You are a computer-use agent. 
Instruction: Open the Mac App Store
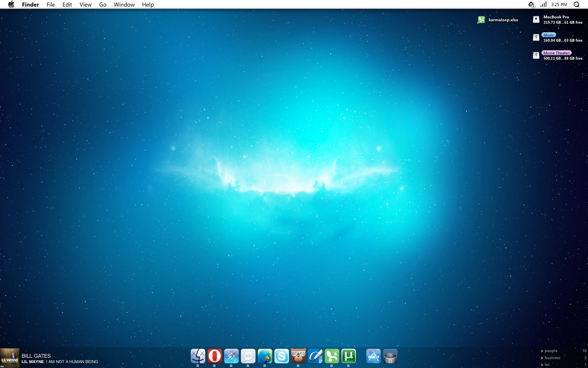pos(373,356)
